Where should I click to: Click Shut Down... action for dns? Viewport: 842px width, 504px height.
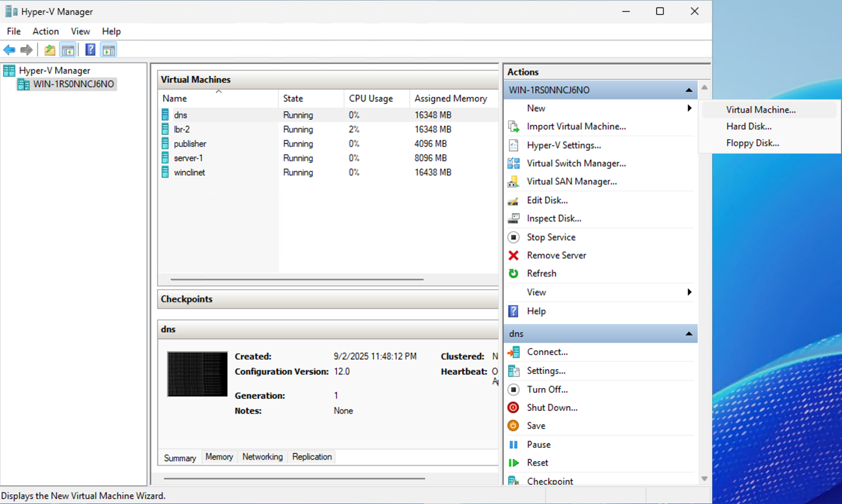pos(552,407)
